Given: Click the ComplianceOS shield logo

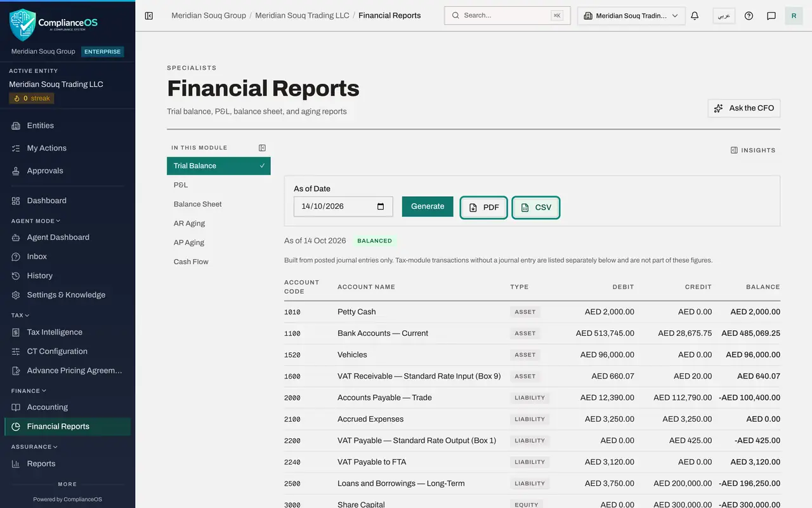Looking at the screenshot, I should tap(23, 25).
